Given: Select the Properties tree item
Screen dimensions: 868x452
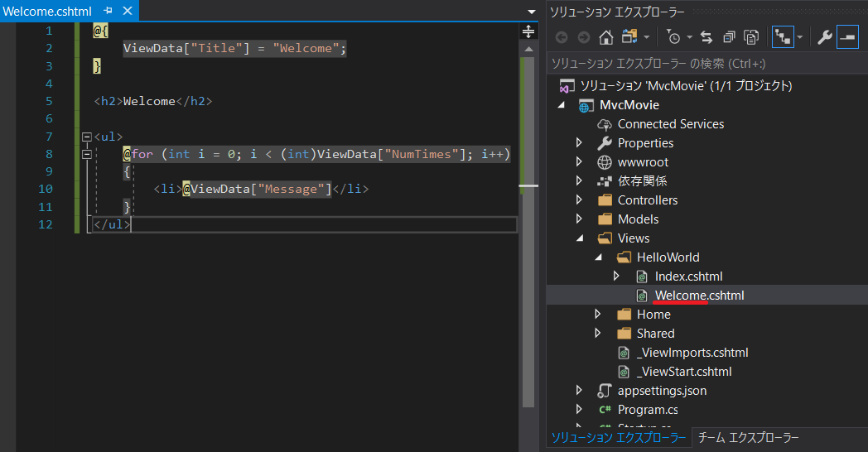Looking at the screenshot, I should 645,143.
